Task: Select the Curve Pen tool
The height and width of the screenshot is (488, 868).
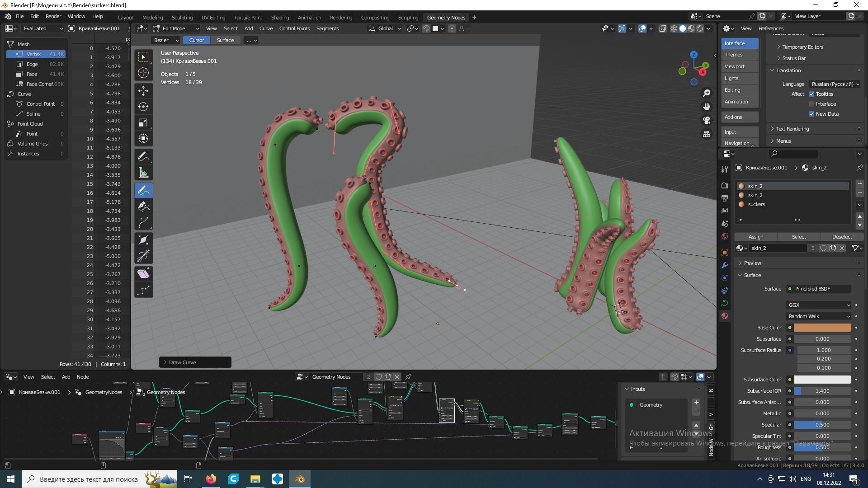Action: pos(143,206)
